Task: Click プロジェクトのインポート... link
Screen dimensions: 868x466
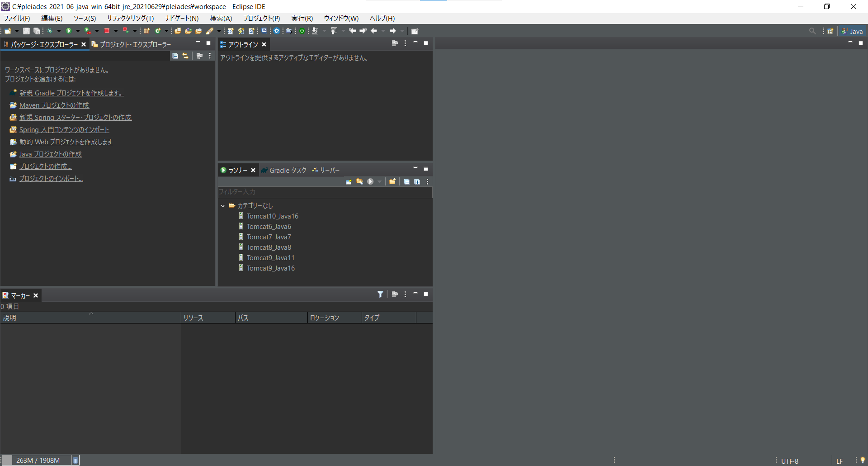Action: coord(51,178)
